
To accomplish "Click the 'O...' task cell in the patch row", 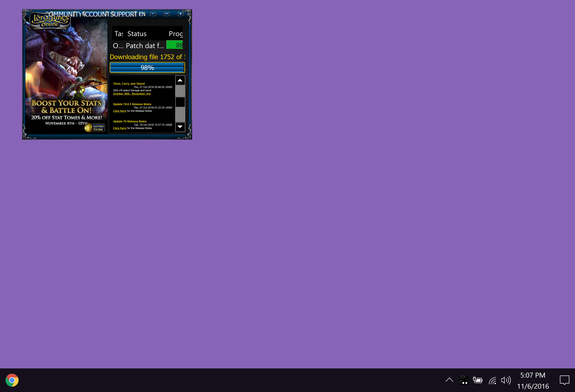I will [x=118, y=46].
